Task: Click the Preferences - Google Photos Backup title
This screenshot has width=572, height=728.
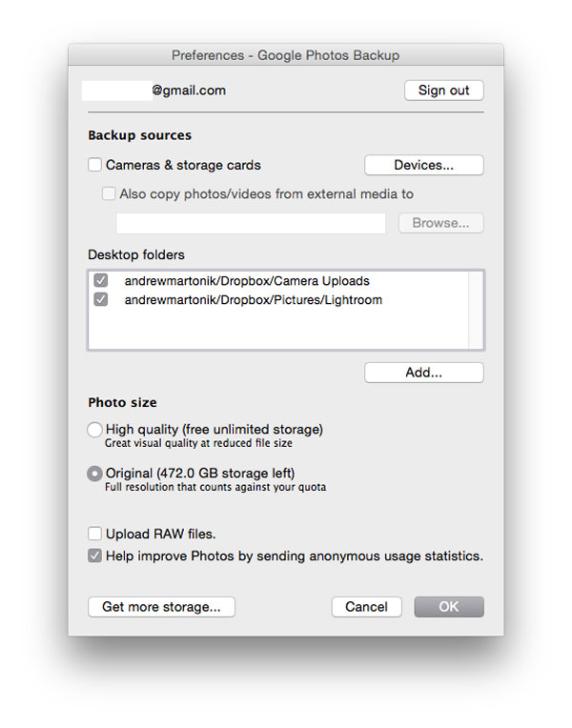Action: point(286,55)
